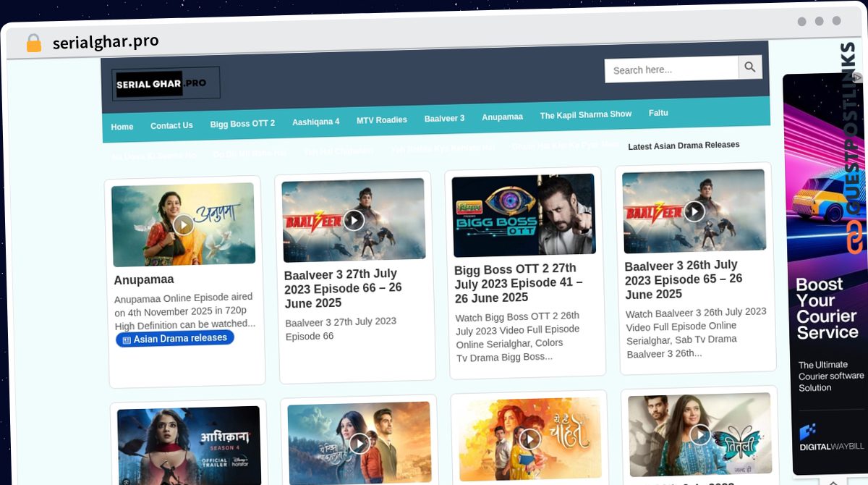
Task: Click 'The Ultimate Courier software Solution' ad text
Action: (831, 376)
